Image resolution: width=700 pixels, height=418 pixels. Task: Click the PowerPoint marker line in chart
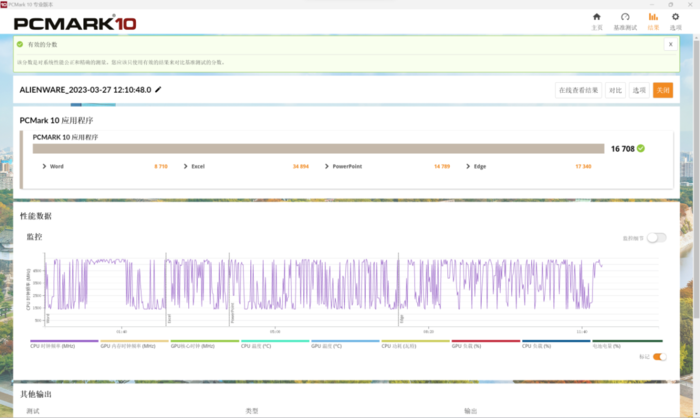(x=229, y=289)
